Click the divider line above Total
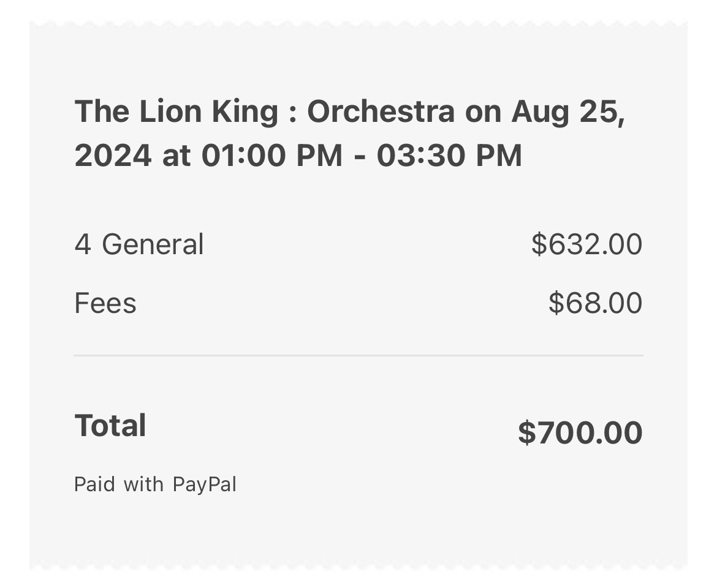 358,355
